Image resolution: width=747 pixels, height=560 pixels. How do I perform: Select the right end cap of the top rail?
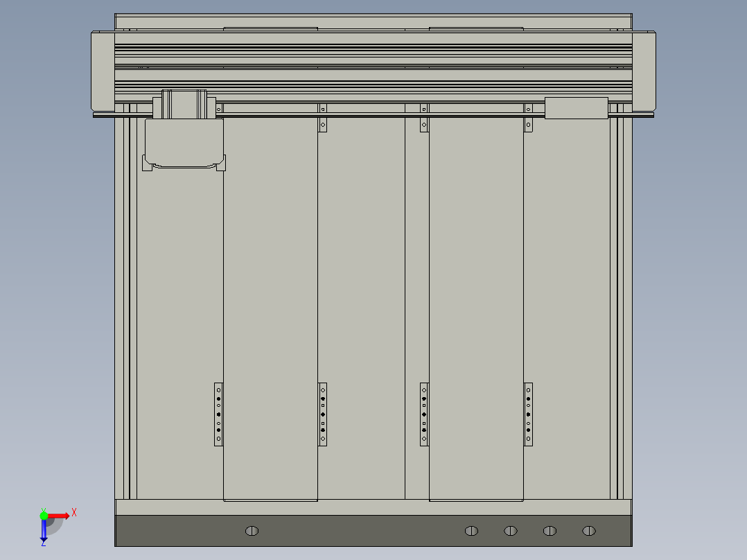[644, 71]
